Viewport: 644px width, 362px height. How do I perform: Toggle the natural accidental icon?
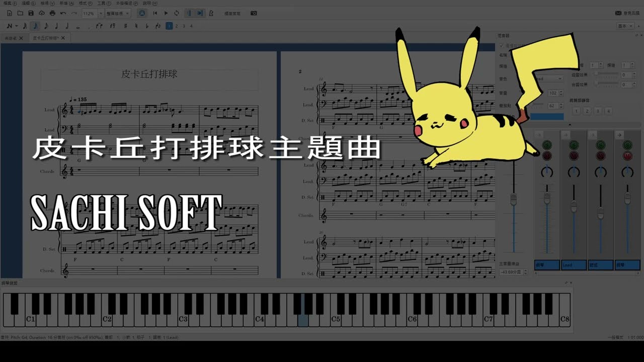(136, 26)
